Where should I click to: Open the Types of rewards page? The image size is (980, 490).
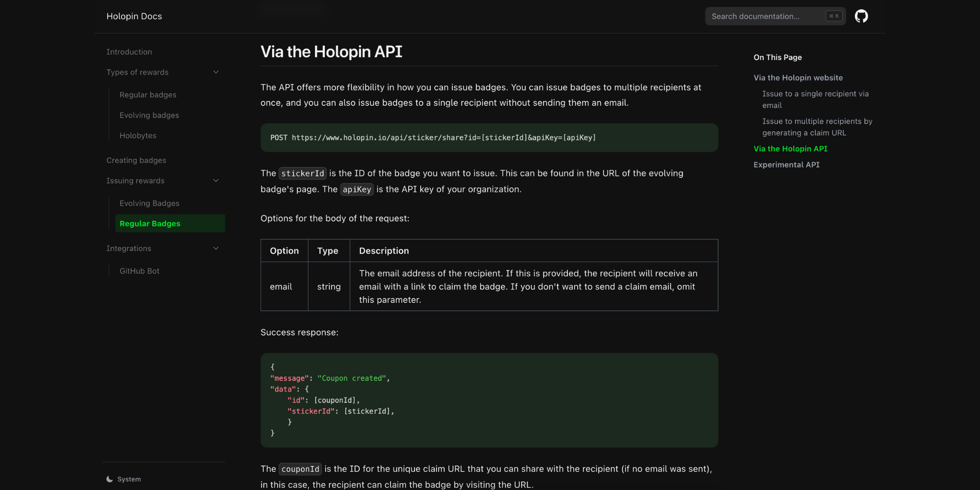coord(137,72)
